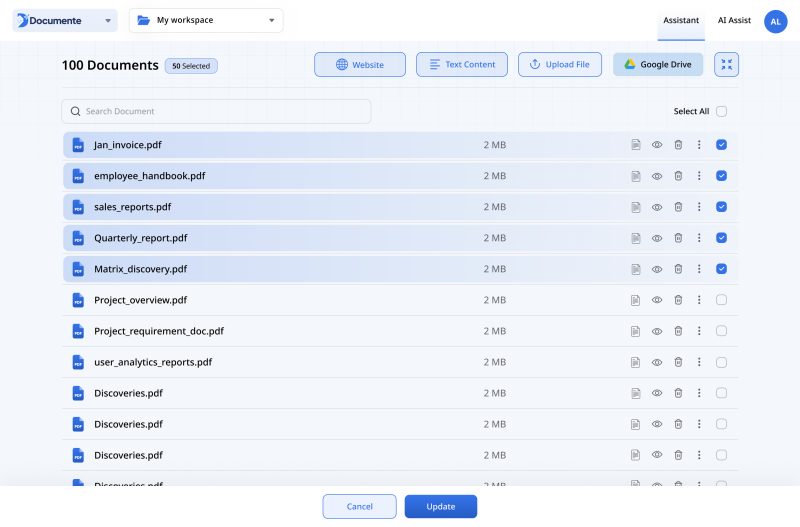The image size is (800, 527).
Task: Delete Project_overview.pdf with trash icon
Action: tap(678, 300)
